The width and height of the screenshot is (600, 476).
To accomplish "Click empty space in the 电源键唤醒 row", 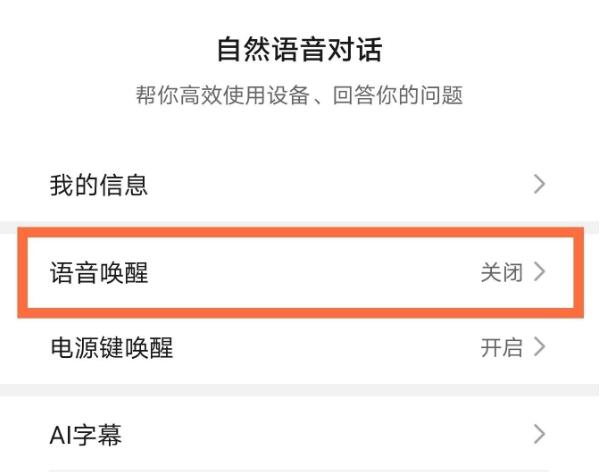I will [330, 348].
